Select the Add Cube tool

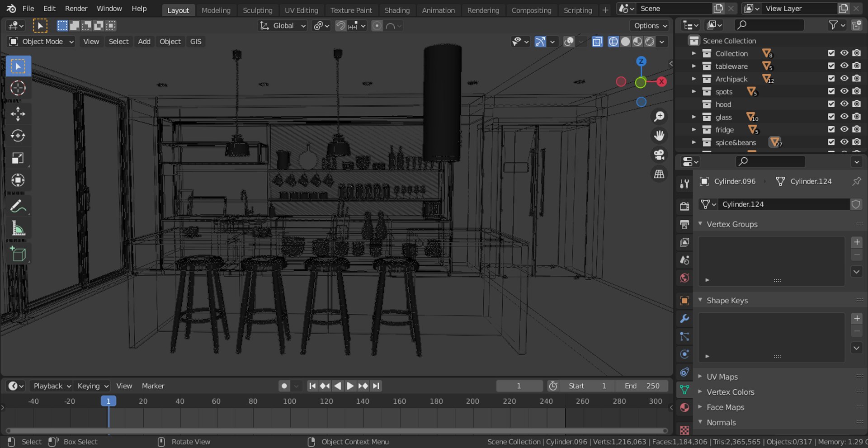[18, 255]
